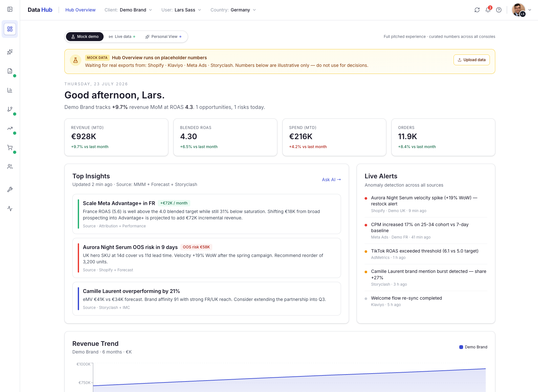Click the +€72K / month badge
This screenshot has height=392, width=538.
point(174,203)
